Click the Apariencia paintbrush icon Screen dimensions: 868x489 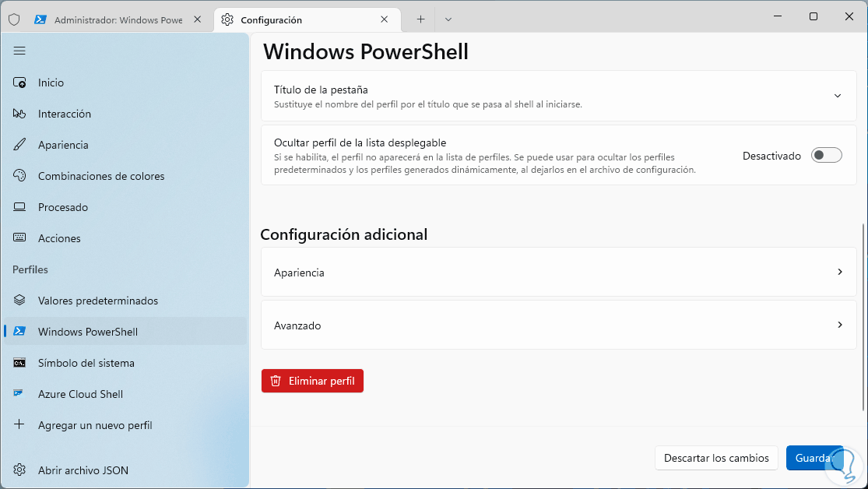[20, 145]
